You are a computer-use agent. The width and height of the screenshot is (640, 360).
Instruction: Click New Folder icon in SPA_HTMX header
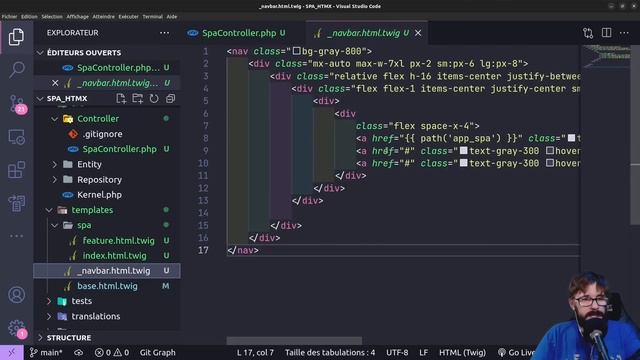138,98
